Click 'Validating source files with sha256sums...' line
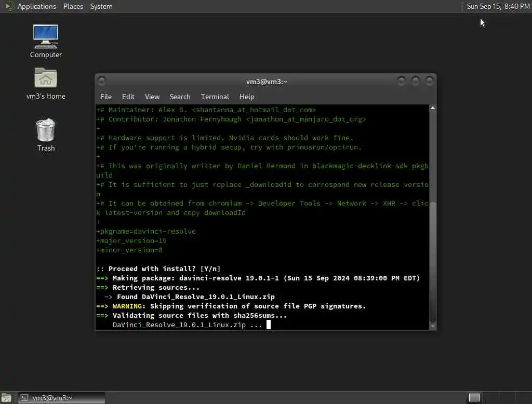 coord(192,316)
